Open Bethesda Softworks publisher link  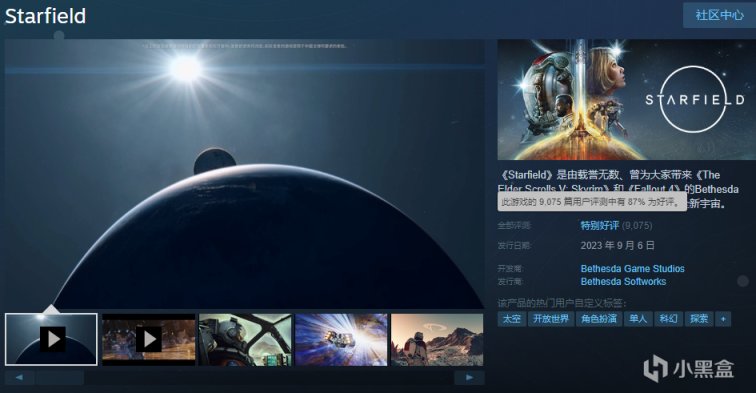tap(623, 282)
